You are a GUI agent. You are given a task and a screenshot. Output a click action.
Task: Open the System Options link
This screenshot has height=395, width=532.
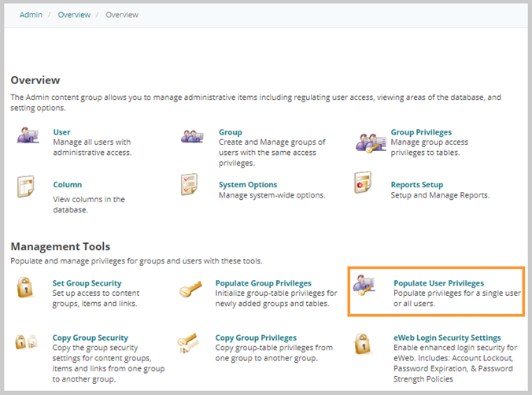248,185
